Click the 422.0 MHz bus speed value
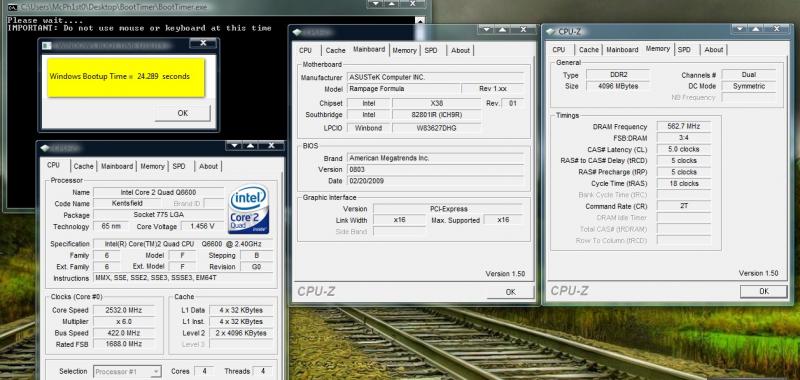 [124, 333]
